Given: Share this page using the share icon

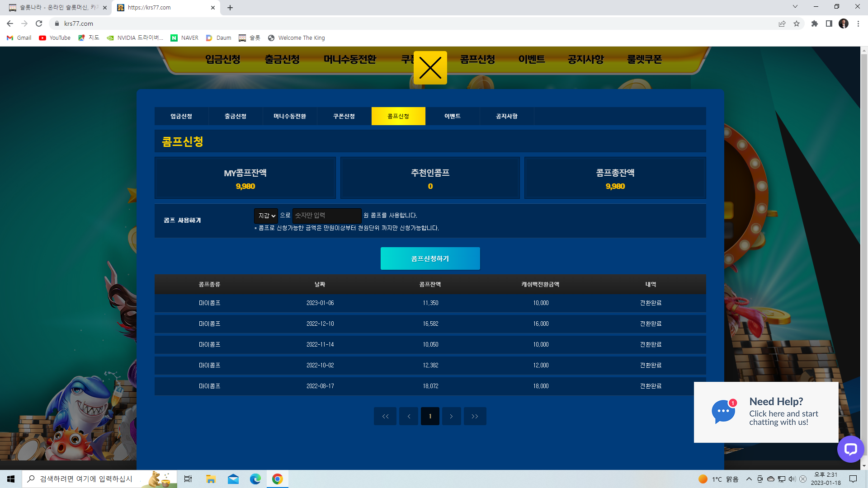Looking at the screenshot, I should tap(782, 23).
